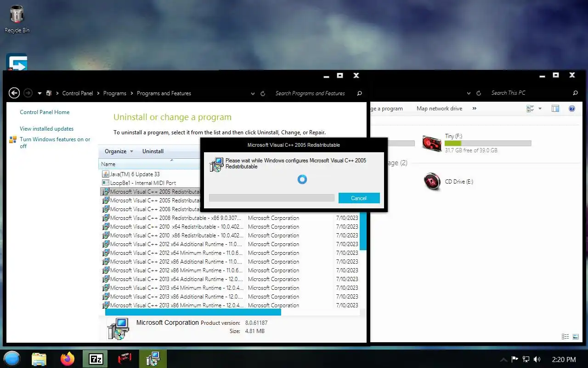
Task: Launch Firefox from the taskbar
Action: click(x=68, y=359)
